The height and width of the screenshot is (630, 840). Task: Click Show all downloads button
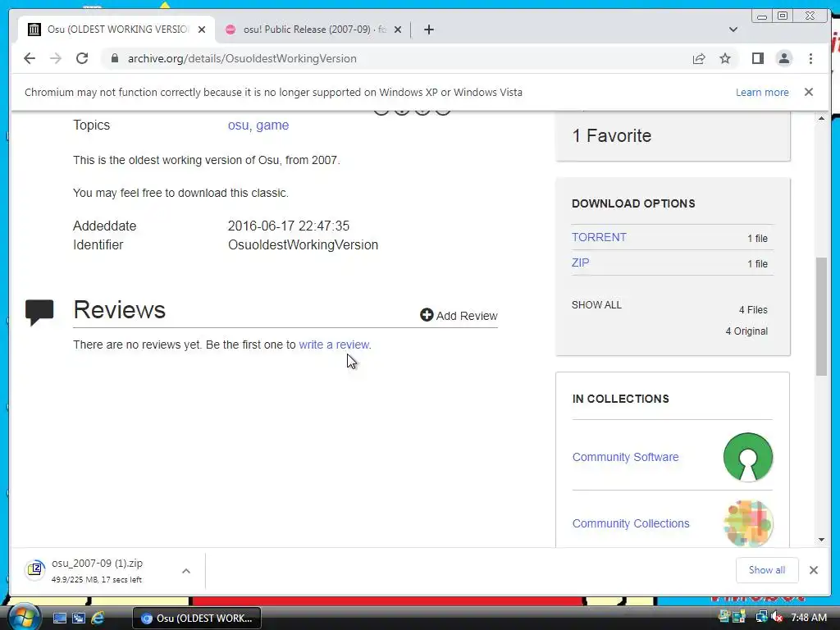tap(767, 570)
